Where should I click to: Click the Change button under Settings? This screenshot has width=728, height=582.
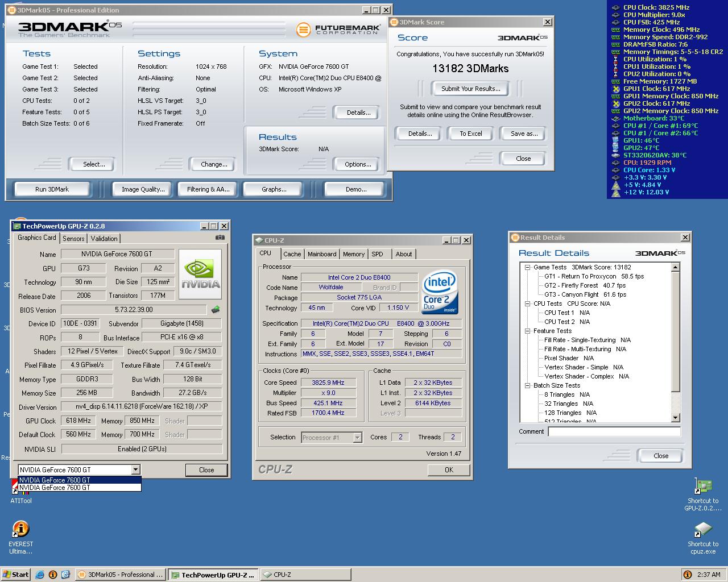(x=214, y=164)
